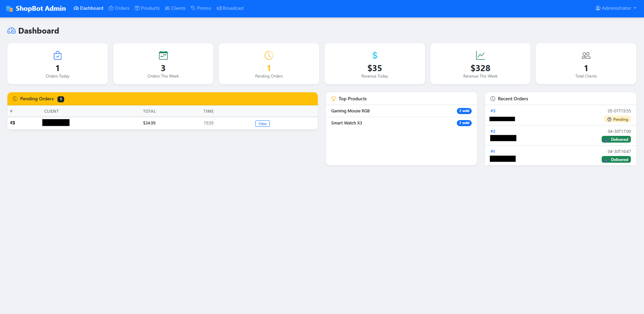The image size is (644, 314).
Task: Open order #1 in Recent Orders
Action: tap(492, 151)
